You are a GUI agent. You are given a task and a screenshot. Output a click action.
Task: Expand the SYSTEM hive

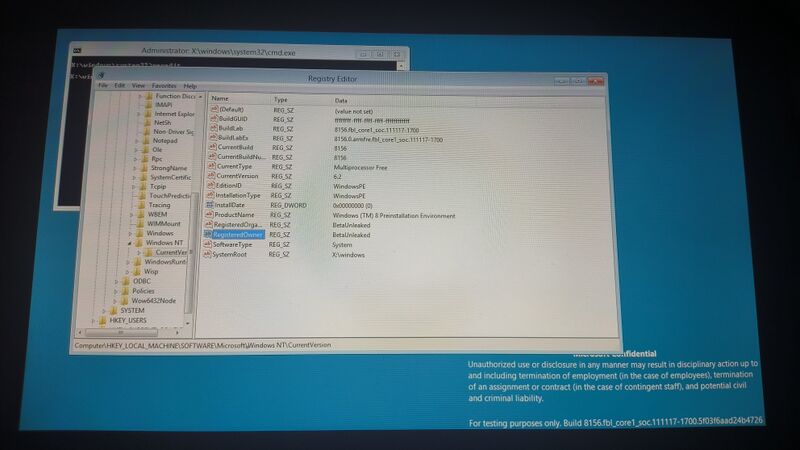point(104,310)
